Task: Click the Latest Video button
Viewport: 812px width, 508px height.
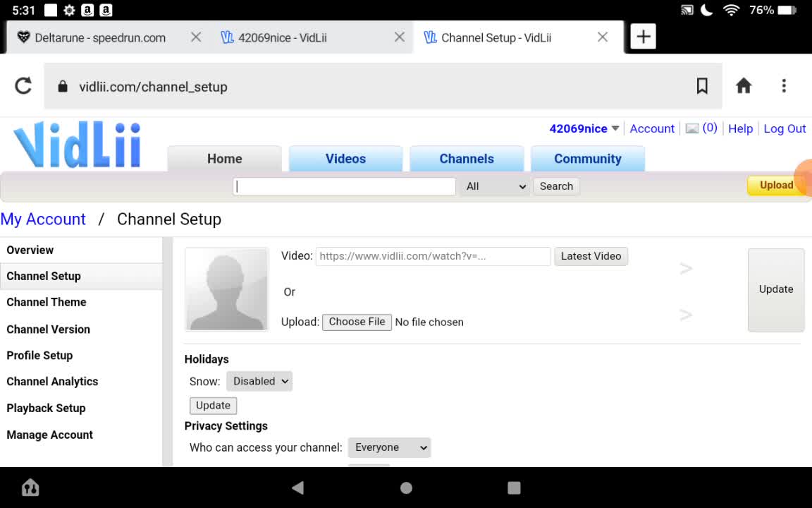Action: [591, 256]
